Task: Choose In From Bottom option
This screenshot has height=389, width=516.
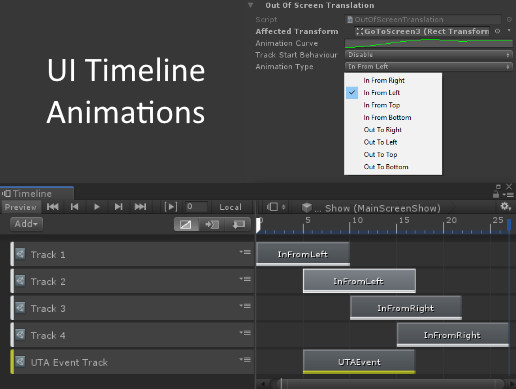Action: coord(387,117)
